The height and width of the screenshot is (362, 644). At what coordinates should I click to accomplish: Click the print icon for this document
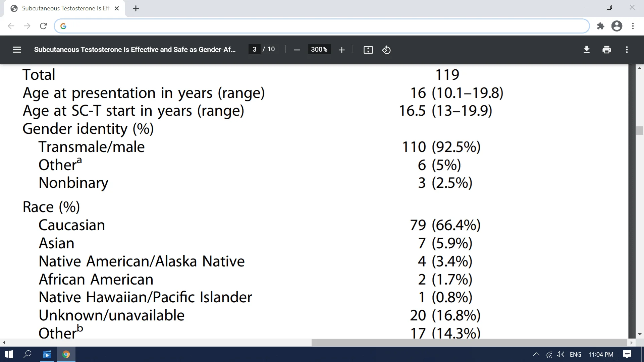tap(607, 50)
